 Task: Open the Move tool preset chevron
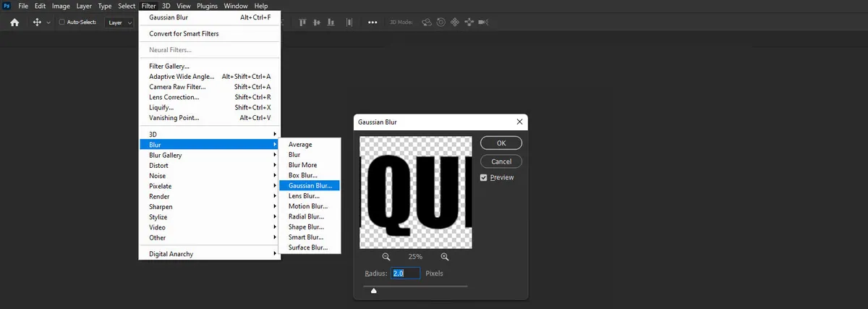click(48, 22)
